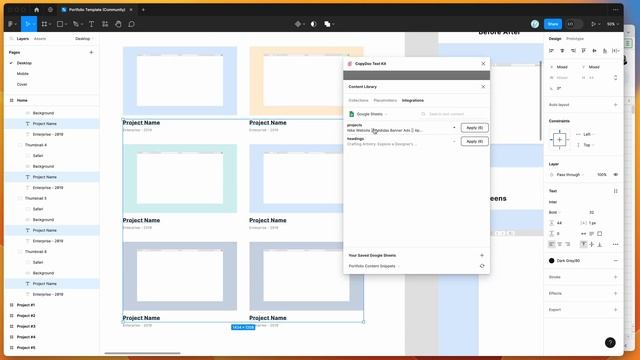The image size is (640, 360).
Task: Select the Comment tool
Action: pyautogui.click(x=131, y=24)
